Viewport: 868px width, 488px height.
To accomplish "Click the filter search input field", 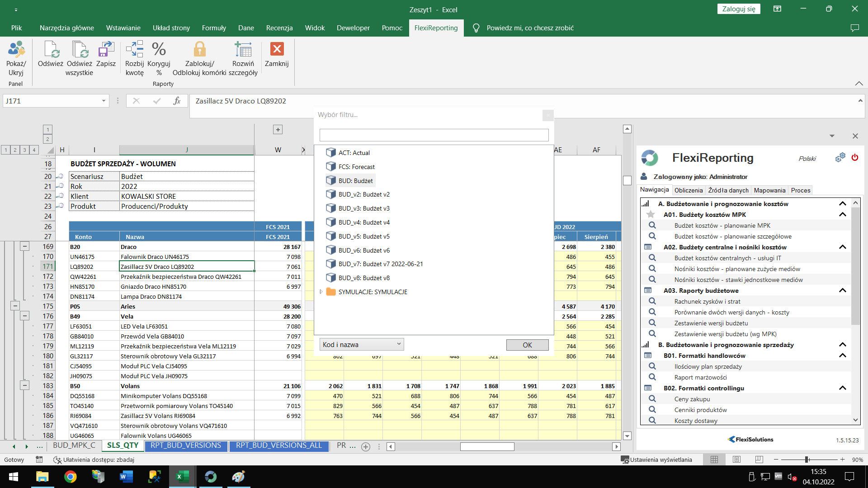I will [434, 135].
